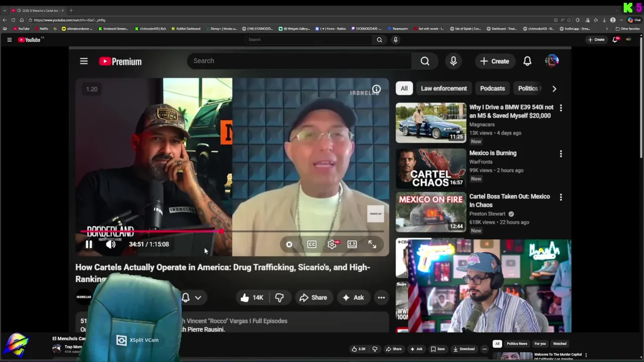Image resolution: width=644 pixels, height=362 pixels.
Task: Click Save in the bottom action row
Action: [437, 349]
